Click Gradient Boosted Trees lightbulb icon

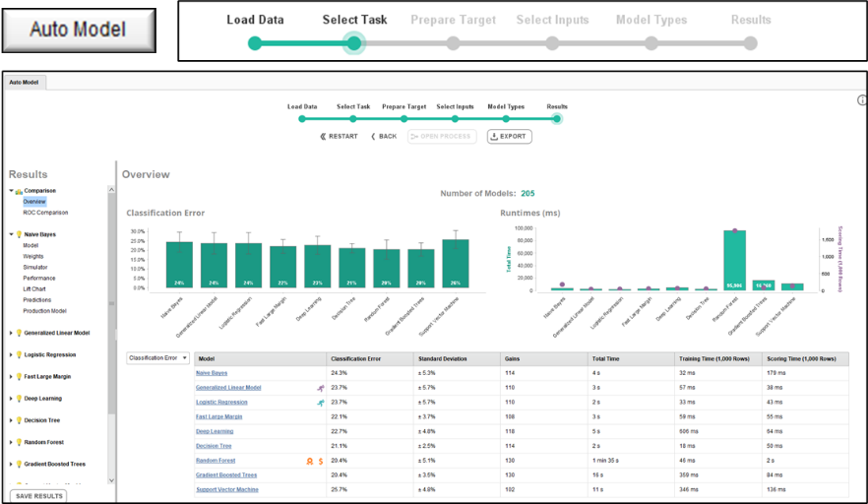[x=19, y=464]
